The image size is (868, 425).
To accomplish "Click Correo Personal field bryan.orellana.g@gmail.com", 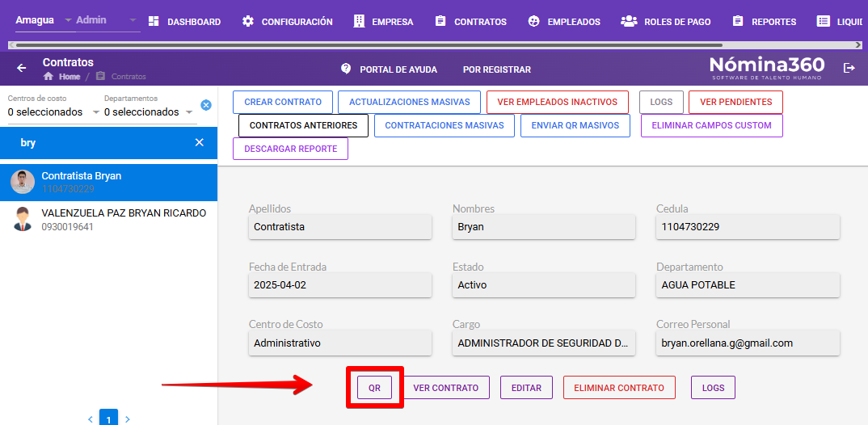I will tap(748, 343).
